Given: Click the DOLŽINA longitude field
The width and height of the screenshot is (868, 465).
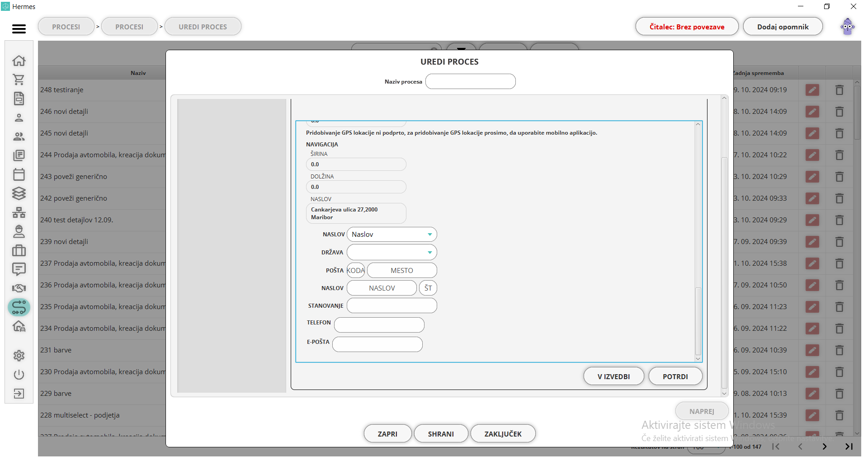Looking at the screenshot, I should coord(356,187).
